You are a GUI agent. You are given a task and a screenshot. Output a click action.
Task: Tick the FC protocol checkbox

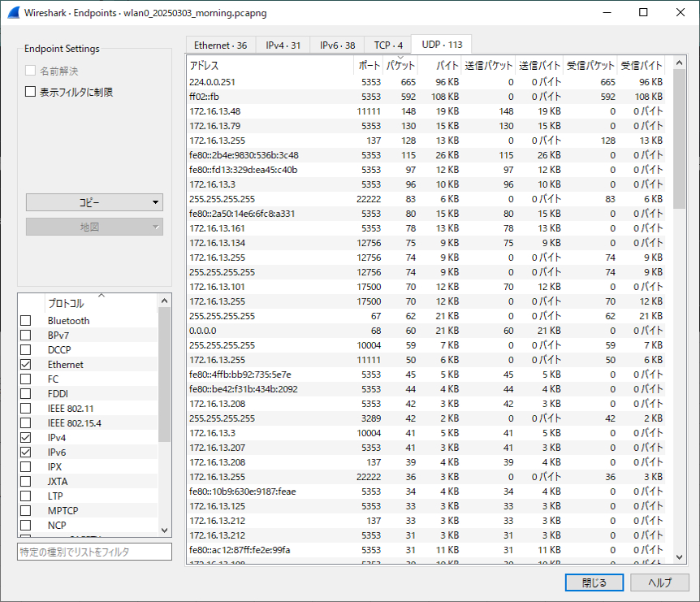tap(26, 379)
